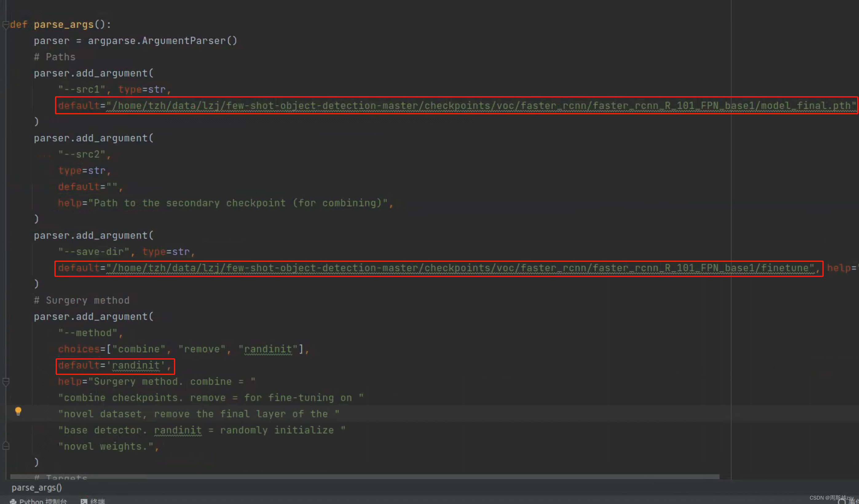Click the '"novel dataset, remove the final layer' line
Viewport: 859px width, 504px height.
[x=199, y=414]
